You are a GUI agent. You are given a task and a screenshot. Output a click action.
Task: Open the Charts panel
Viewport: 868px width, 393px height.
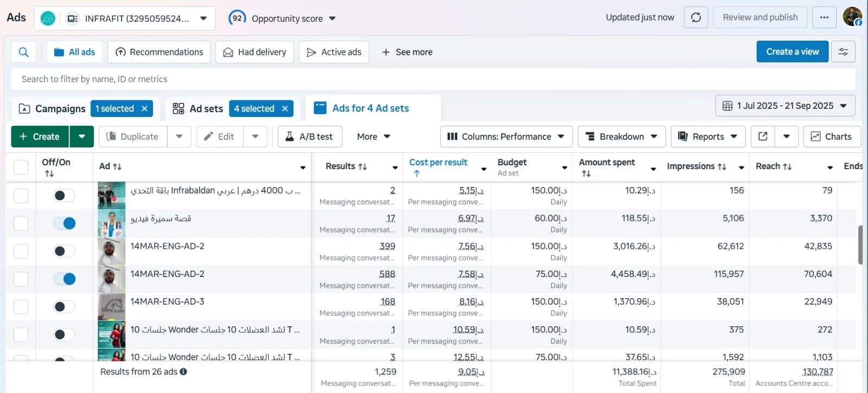click(x=831, y=137)
